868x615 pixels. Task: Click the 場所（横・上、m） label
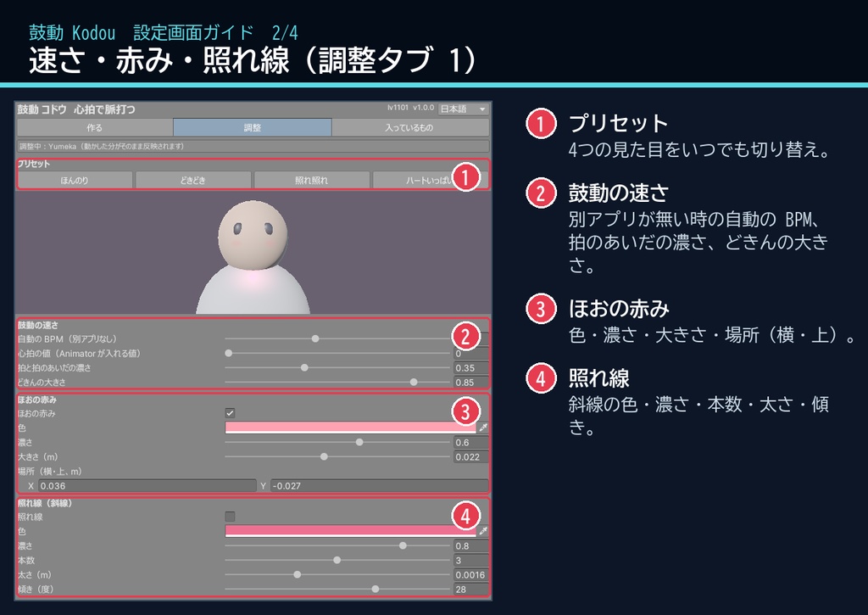coord(50,472)
